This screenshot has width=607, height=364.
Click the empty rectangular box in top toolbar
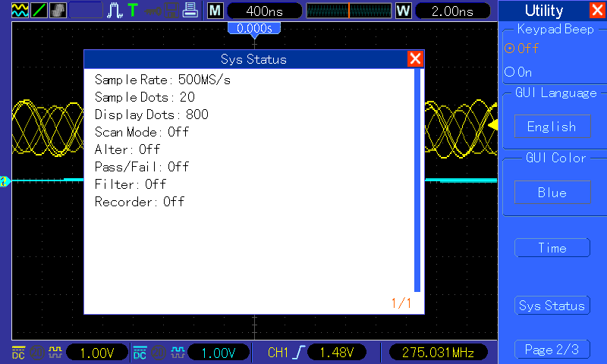click(86, 10)
